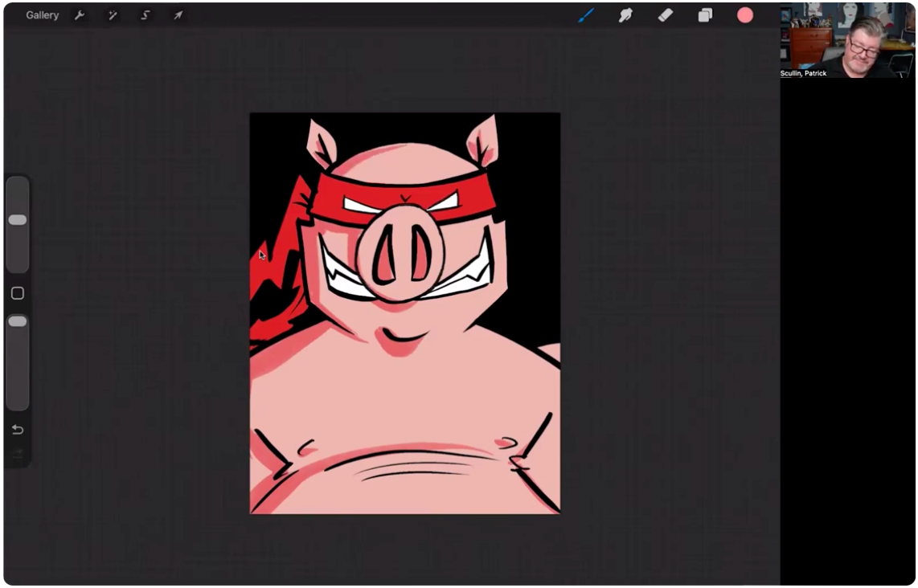Open the Layers panel

point(706,15)
